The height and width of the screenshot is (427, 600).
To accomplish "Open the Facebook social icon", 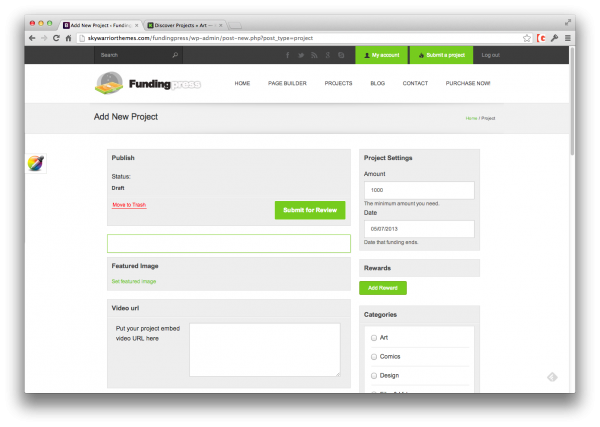I will pos(287,55).
